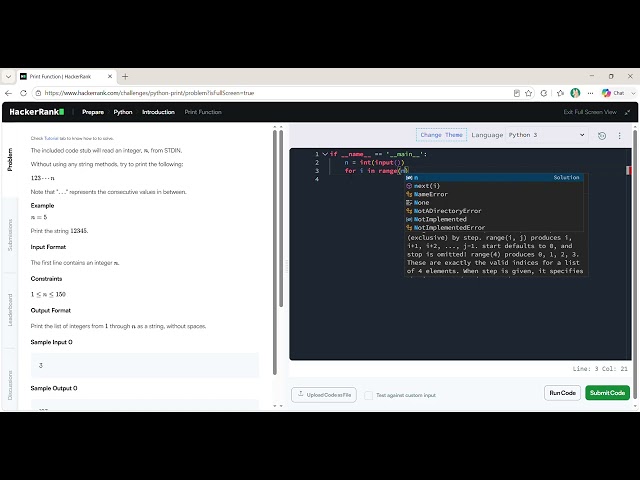Viewport: 640px width, 480px height.
Task: Open the Problem side tab
Action: coord(10,159)
